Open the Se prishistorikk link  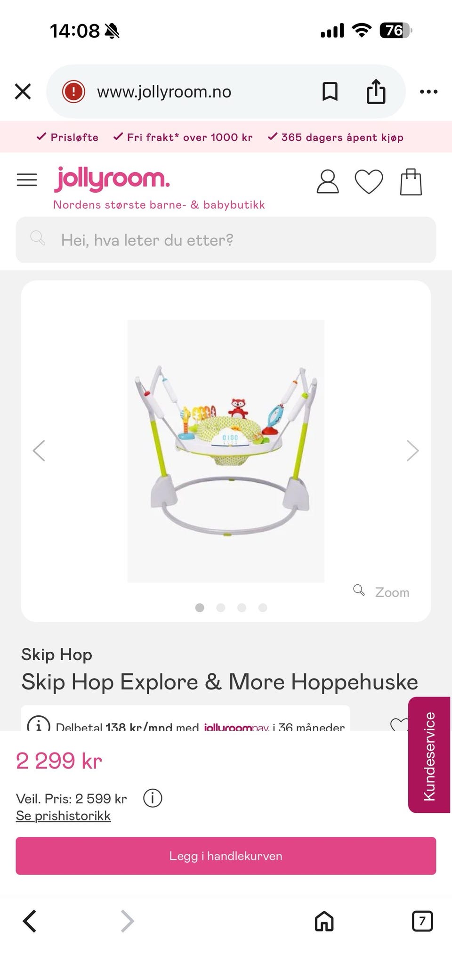click(x=64, y=816)
